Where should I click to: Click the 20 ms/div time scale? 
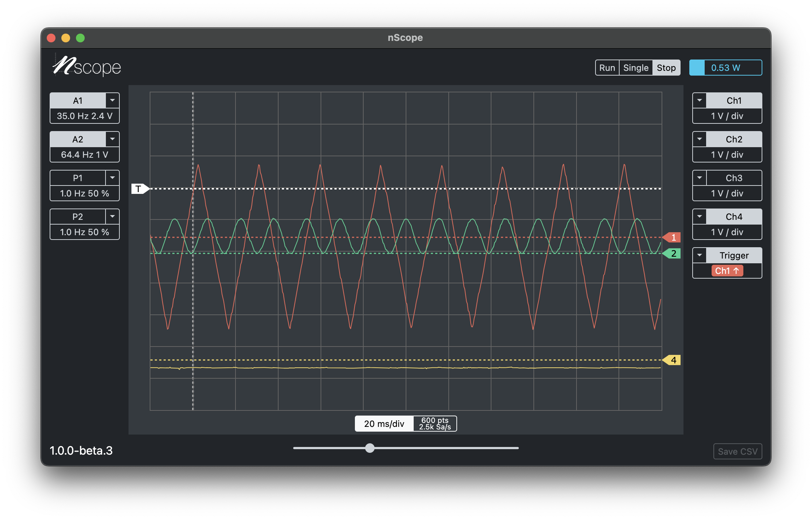384,424
